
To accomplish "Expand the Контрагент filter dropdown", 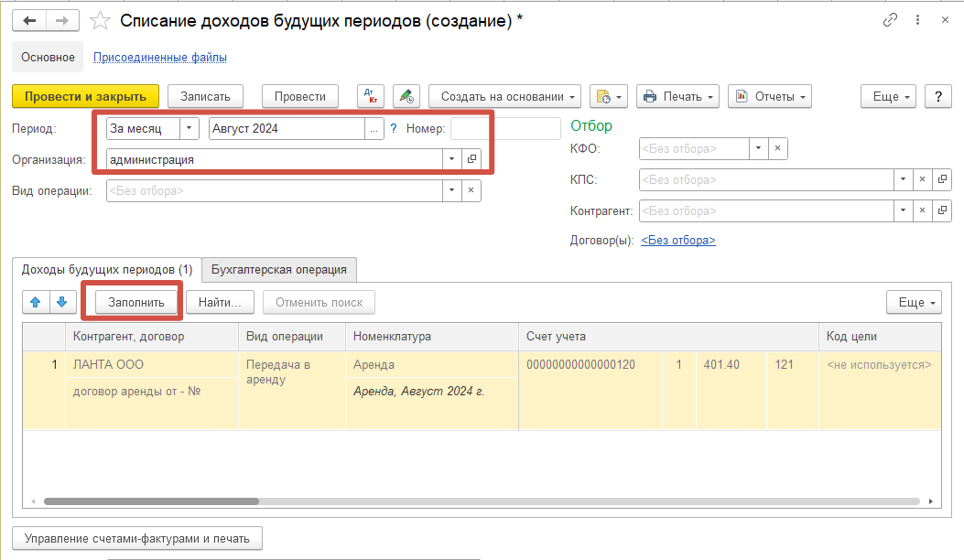I will pos(904,210).
